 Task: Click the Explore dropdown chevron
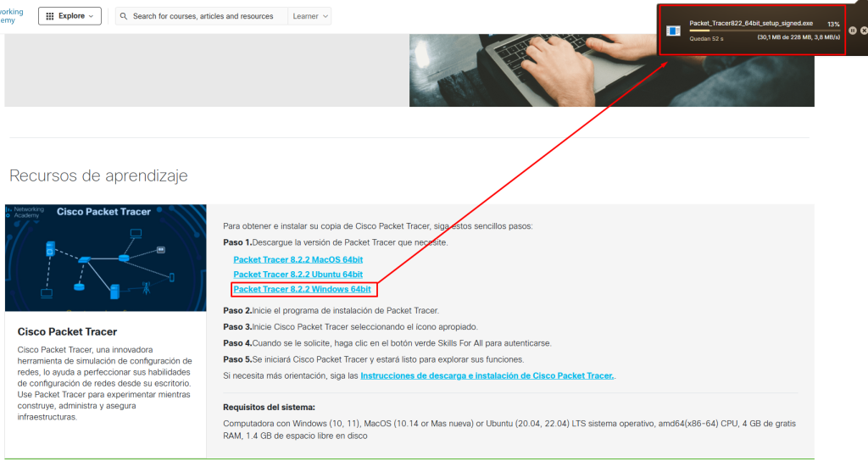(x=92, y=16)
